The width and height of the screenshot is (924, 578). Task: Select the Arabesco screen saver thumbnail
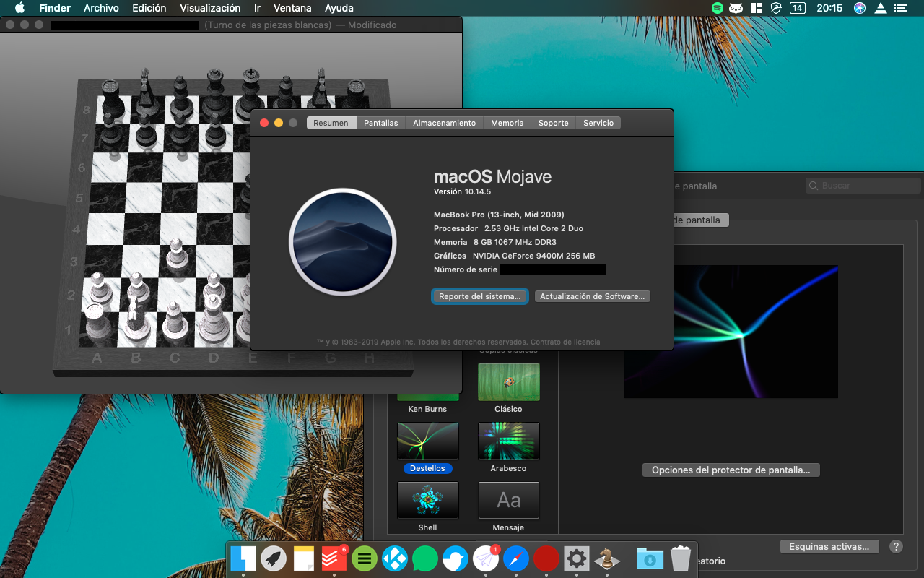pyautogui.click(x=509, y=441)
